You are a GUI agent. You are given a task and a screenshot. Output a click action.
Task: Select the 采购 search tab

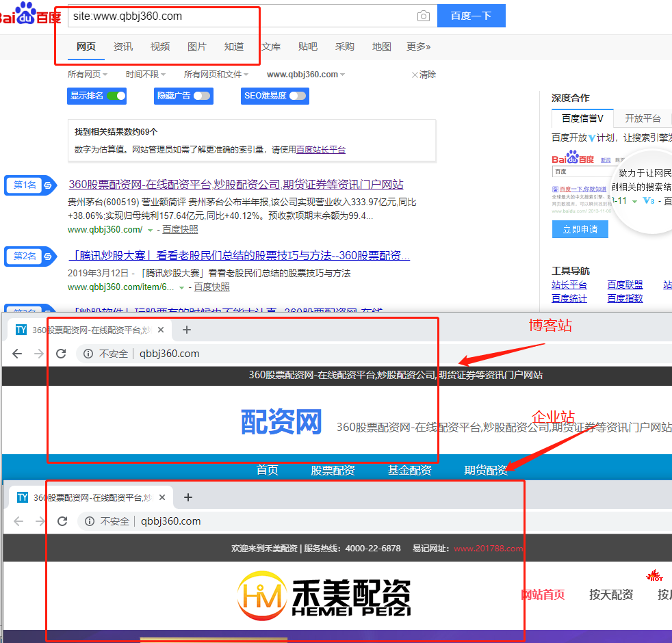coord(345,47)
